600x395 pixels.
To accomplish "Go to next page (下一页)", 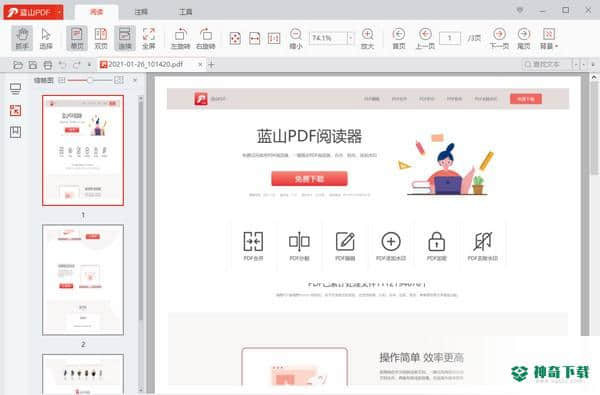I will 499,38.
